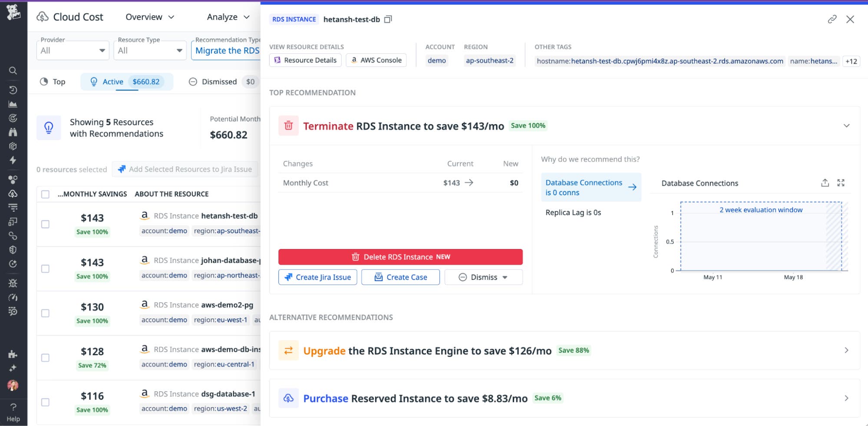The width and height of the screenshot is (868, 426).
Task: Open the Provider dropdown
Action: (x=73, y=50)
